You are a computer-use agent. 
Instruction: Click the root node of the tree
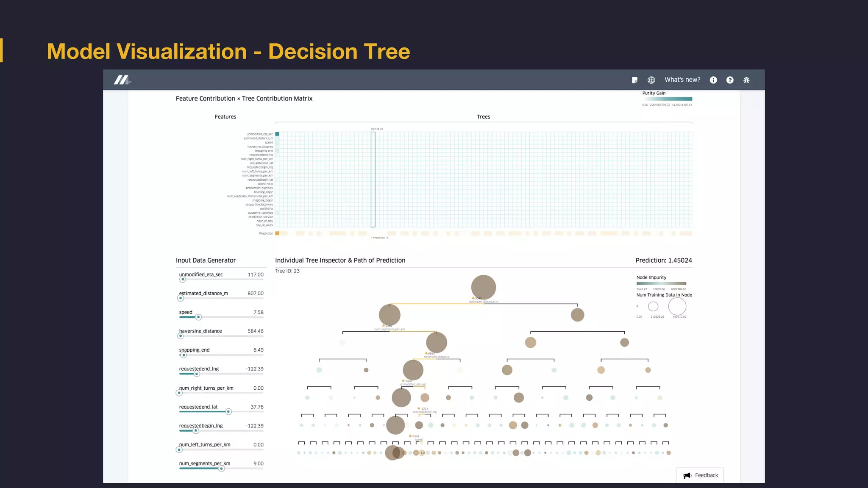(484, 287)
